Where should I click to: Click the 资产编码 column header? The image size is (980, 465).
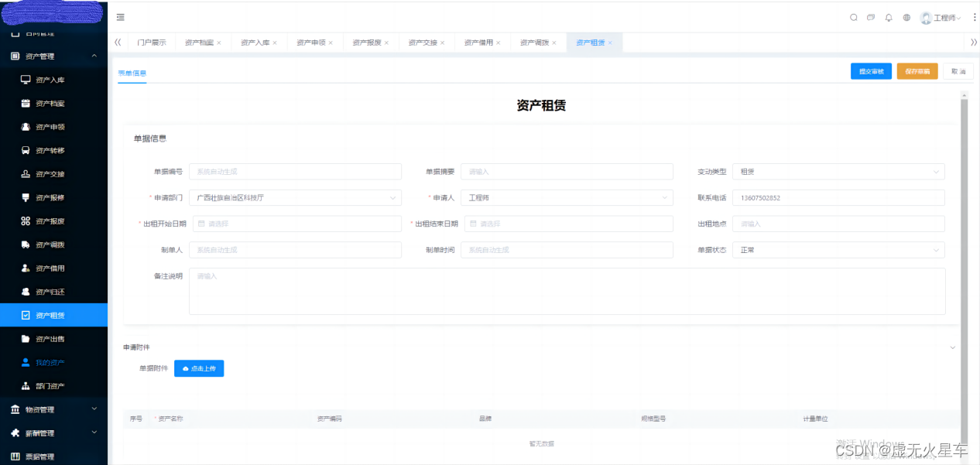pos(329,419)
